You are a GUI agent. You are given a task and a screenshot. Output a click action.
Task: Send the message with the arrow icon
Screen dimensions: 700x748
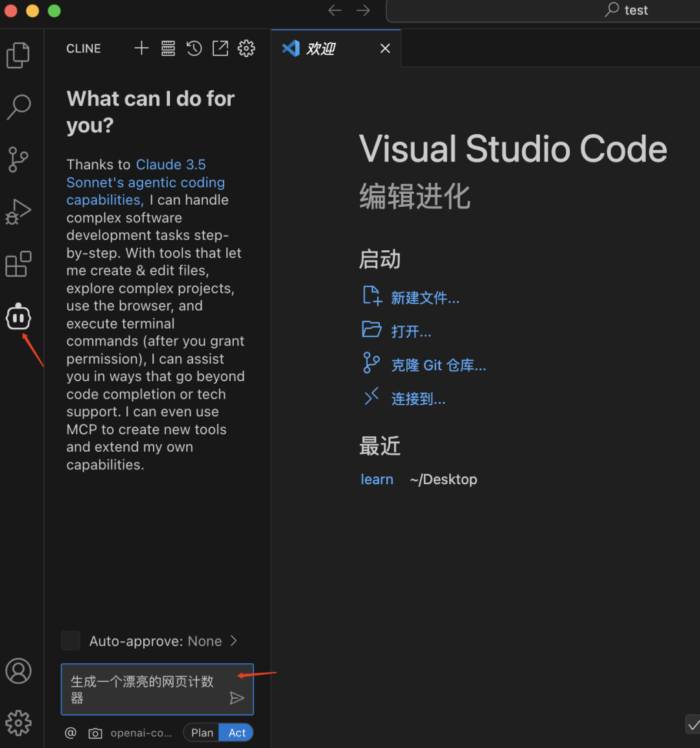pyautogui.click(x=237, y=698)
